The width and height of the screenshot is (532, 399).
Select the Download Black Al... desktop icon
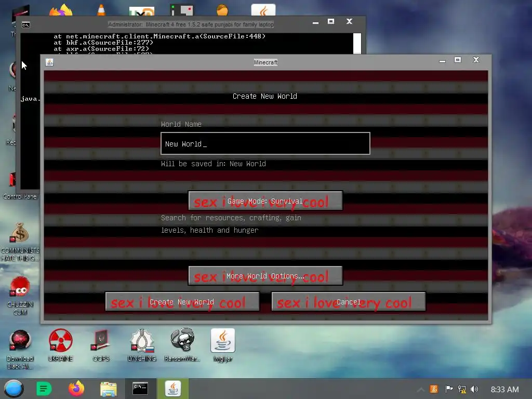[20, 350]
